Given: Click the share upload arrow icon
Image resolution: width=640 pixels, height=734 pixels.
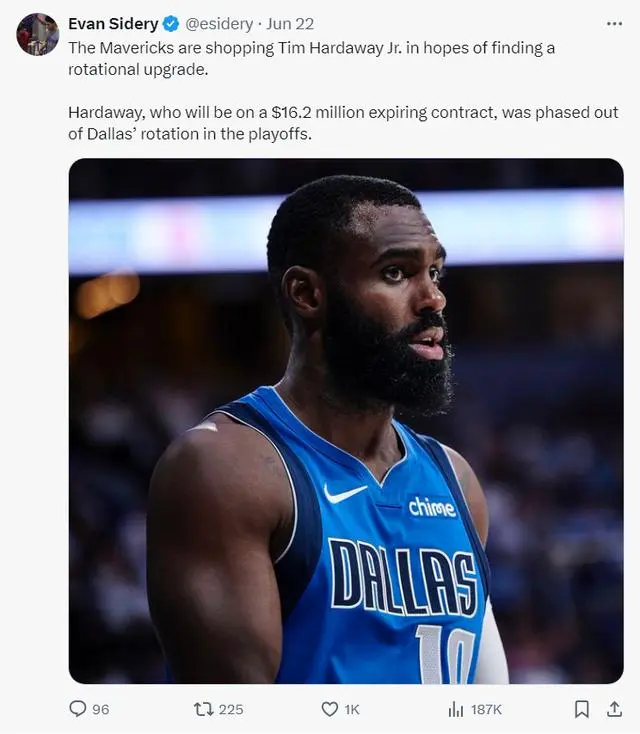Looking at the screenshot, I should point(614,709).
